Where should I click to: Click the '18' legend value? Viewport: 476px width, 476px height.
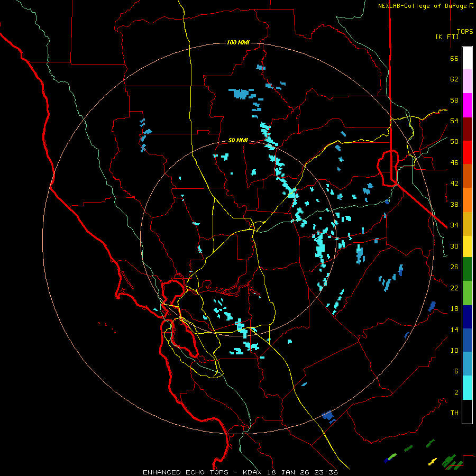[x=454, y=309]
